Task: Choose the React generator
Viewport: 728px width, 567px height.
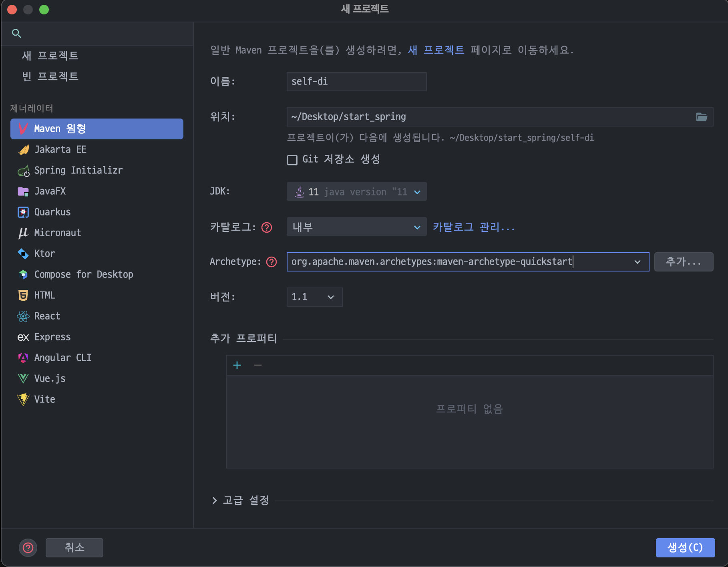Action: point(97,316)
